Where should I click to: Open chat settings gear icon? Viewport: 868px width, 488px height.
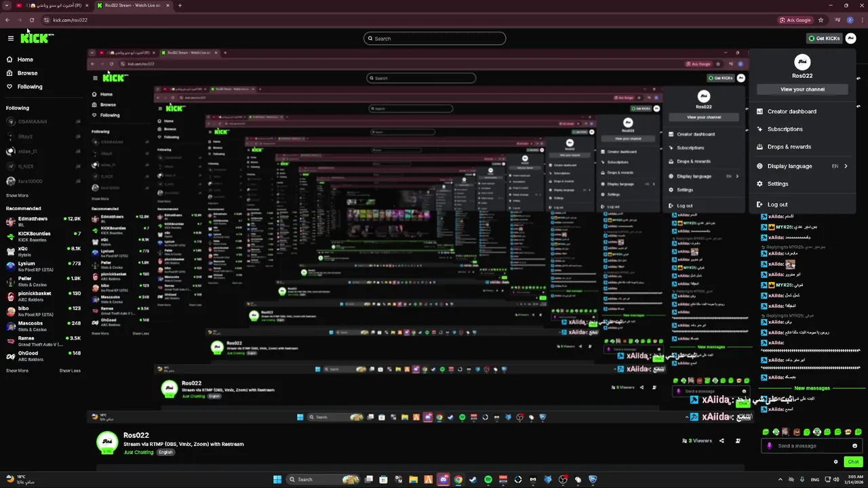(x=835, y=462)
